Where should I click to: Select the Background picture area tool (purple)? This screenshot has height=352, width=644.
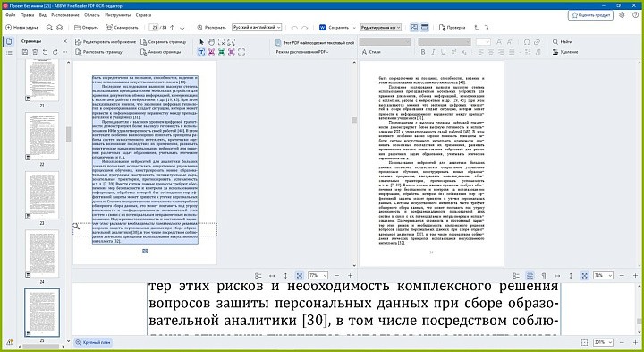coord(232,52)
